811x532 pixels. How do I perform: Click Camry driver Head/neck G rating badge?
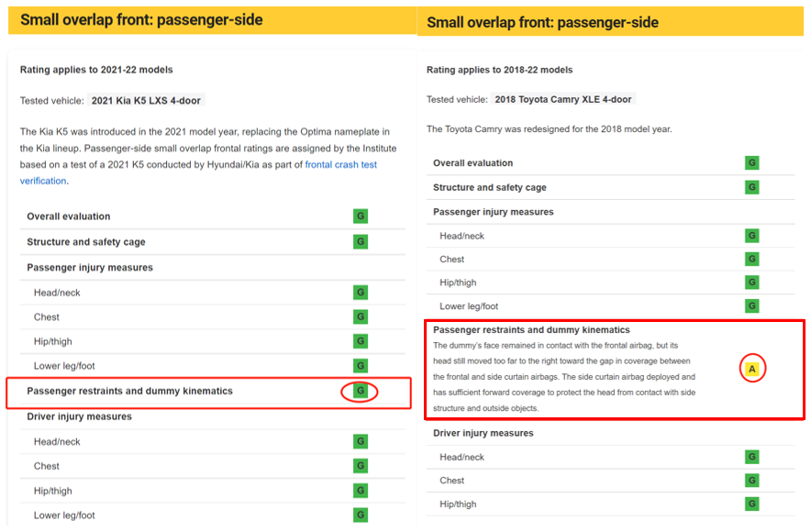tap(752, 457)
